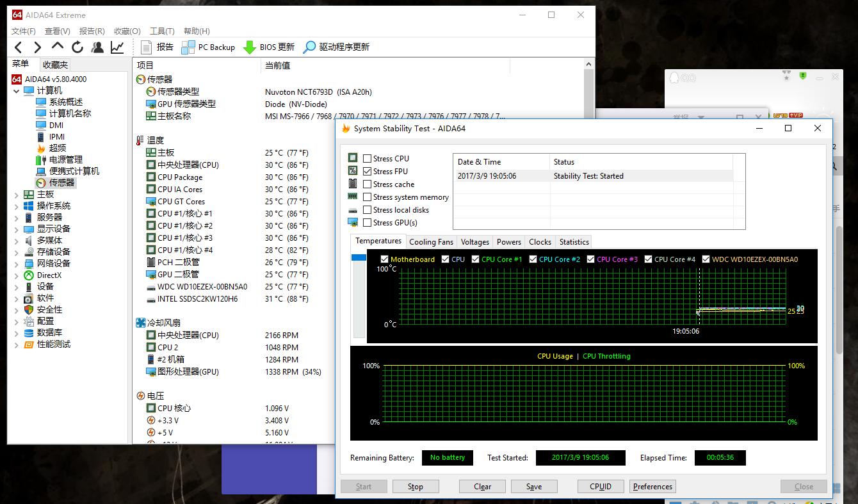Refresh the sensor readings with the refresh icon
The image size is (858, 504).
click(x=77, y=47)
